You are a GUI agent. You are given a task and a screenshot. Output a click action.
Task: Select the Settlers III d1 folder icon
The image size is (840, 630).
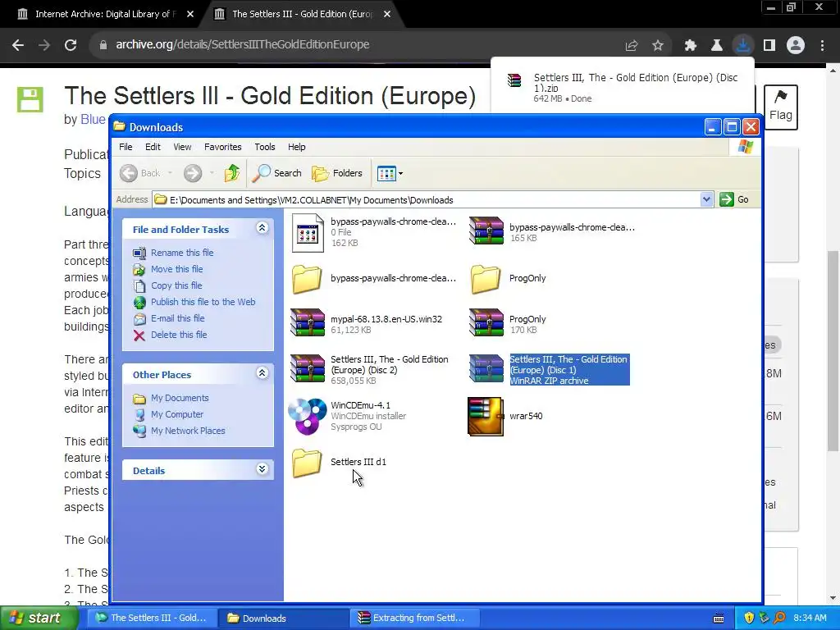pos(307,463)
